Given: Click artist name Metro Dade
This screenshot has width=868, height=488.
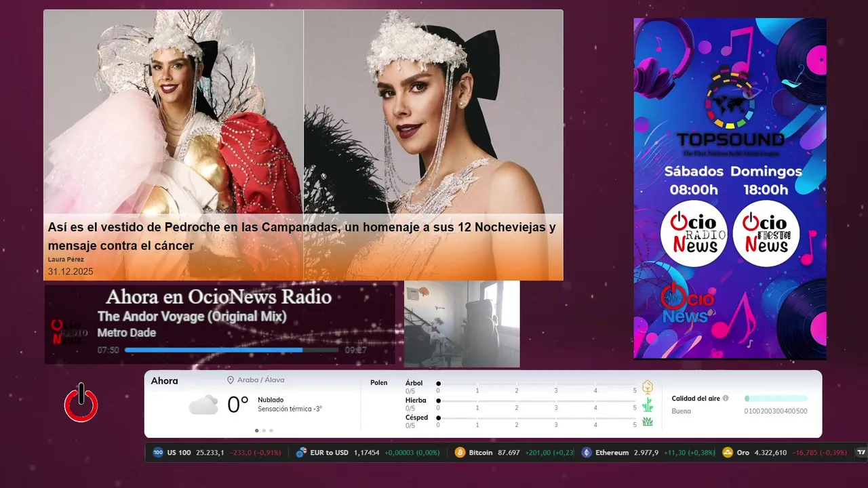Looking at the screenshot, I should [x=127, y=333].
